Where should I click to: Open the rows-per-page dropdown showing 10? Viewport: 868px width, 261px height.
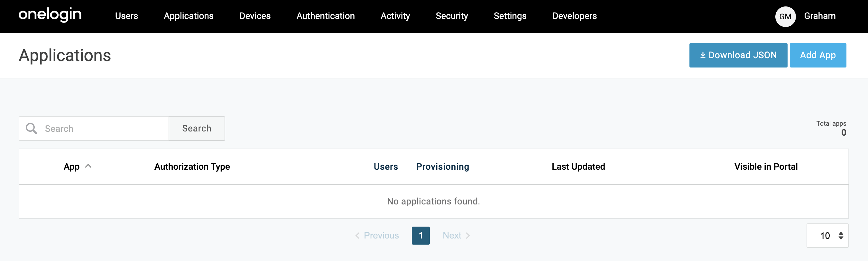click(x=827, y=235)
